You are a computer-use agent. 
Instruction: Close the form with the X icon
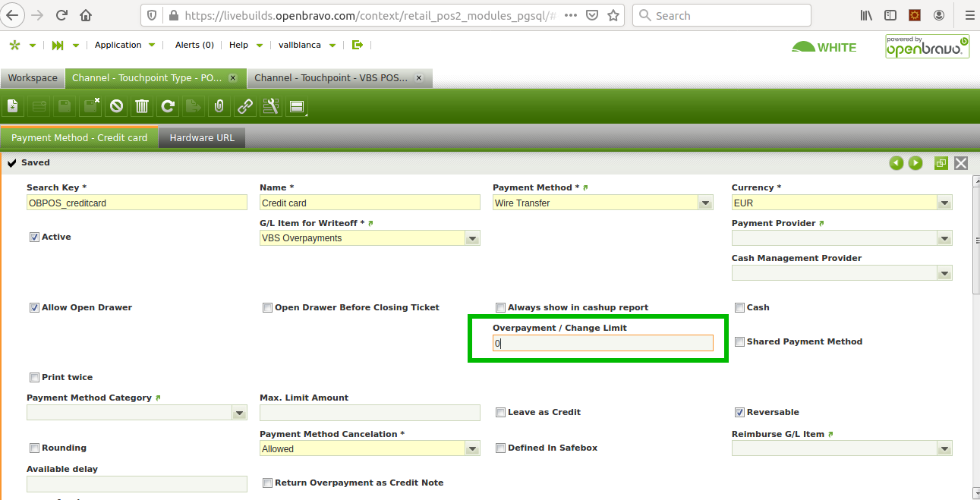961,163
